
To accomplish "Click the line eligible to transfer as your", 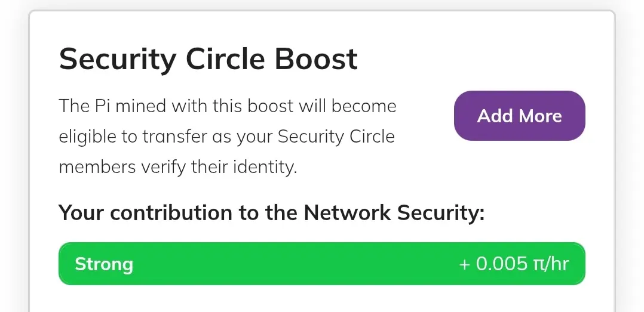I will (x=227, y=137).
